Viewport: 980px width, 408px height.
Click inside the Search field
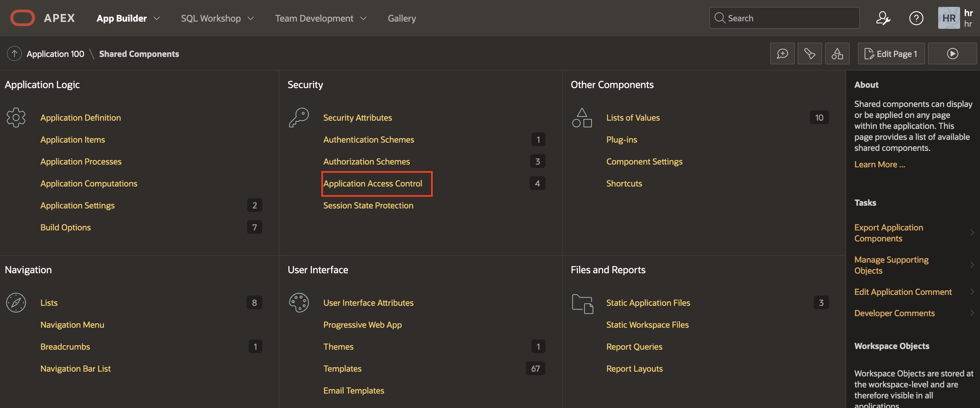tap(784, 17)
